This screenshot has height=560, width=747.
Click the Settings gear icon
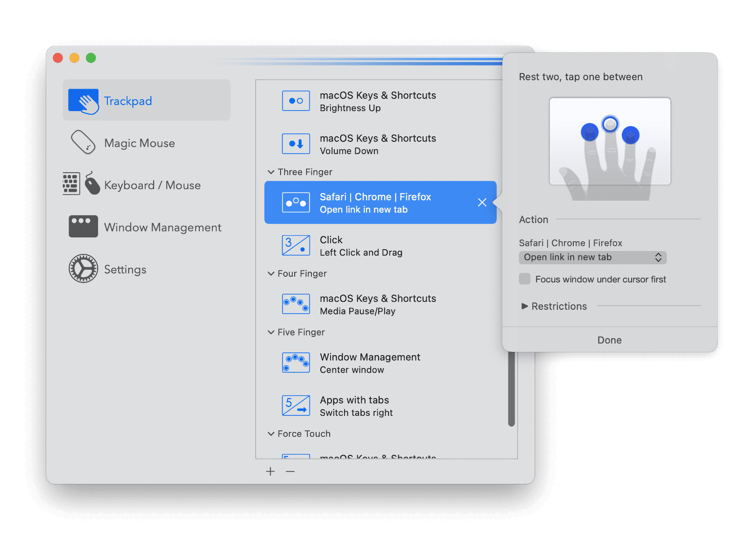(84, 268)
